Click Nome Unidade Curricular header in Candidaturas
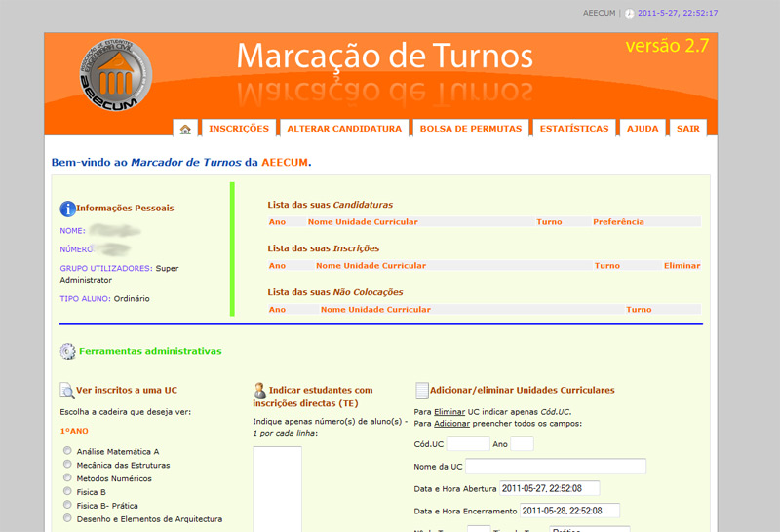The height and width of the screenshot is (532, 780). 363,222
